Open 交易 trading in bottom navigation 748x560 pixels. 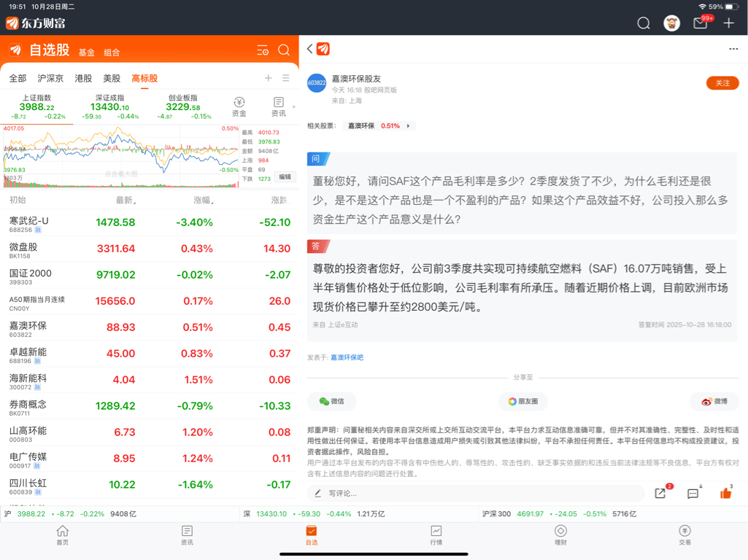tap(685, 534)
